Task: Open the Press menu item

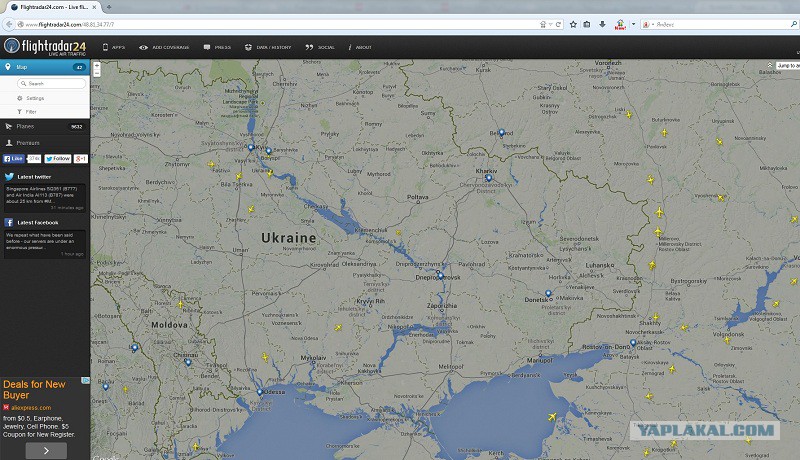Action: (217, 47)
